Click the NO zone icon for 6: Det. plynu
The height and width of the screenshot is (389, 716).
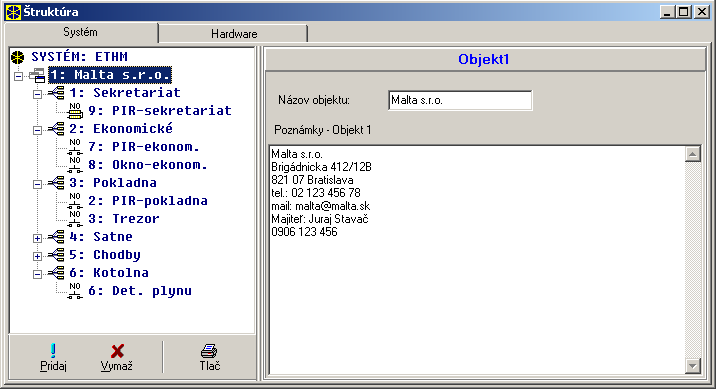(x=75, y=291)
